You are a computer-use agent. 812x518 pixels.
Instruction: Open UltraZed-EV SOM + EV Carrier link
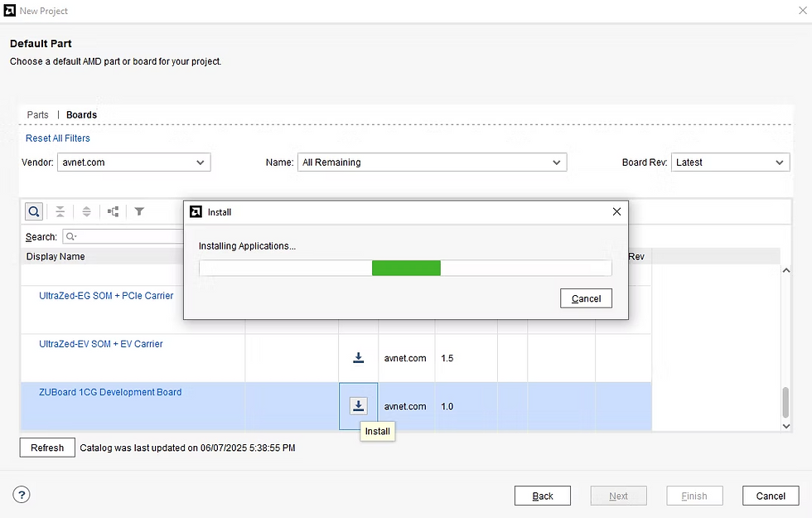tap(101, 344)
